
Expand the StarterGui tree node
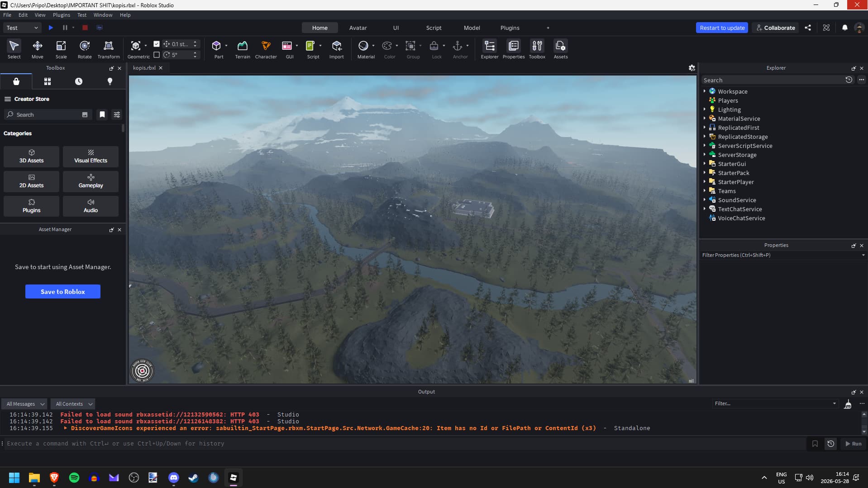704,164
